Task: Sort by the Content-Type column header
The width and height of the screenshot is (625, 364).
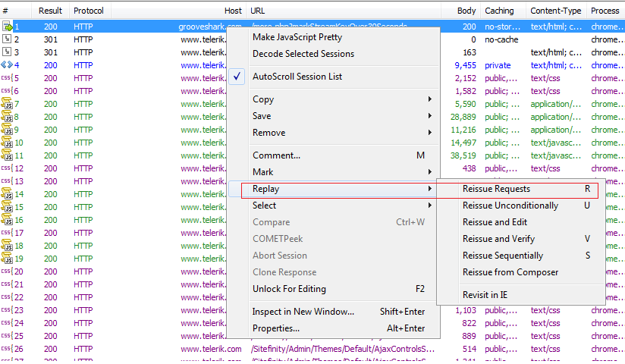Action: click(556, 11)
